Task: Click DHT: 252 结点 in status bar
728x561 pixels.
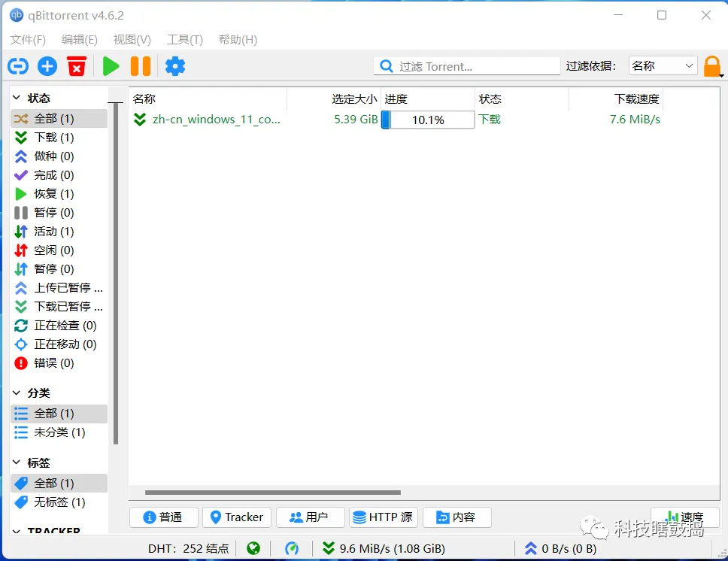Action: [x=189, y=549]
